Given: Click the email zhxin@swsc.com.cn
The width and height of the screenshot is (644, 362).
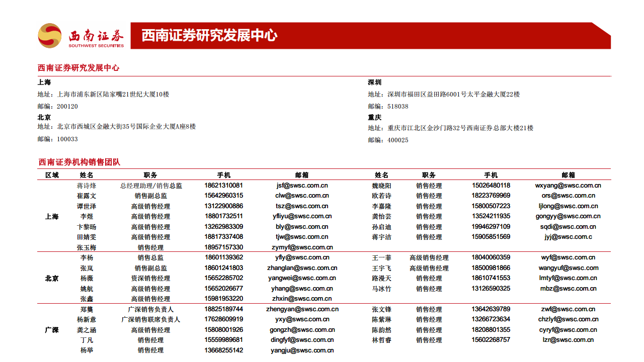Looking at the screenshot, I should click(x=302, y=299).
